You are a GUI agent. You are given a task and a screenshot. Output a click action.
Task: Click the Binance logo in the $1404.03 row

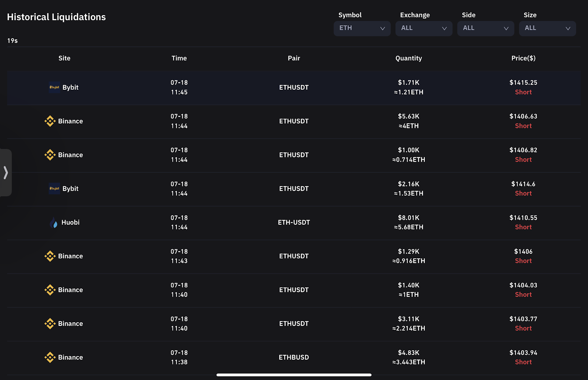pos(50,290)
